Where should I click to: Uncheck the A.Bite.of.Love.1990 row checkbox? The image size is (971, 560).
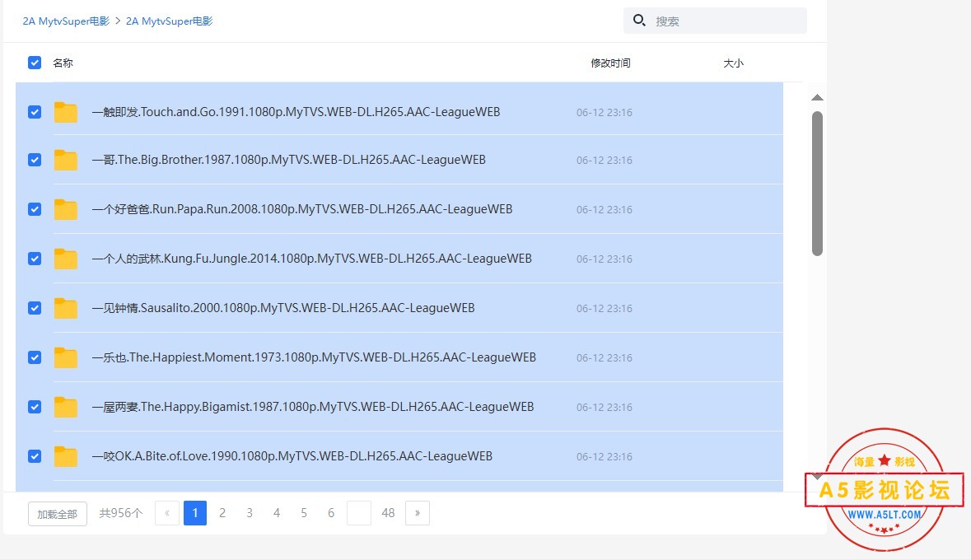coord(35,456)
